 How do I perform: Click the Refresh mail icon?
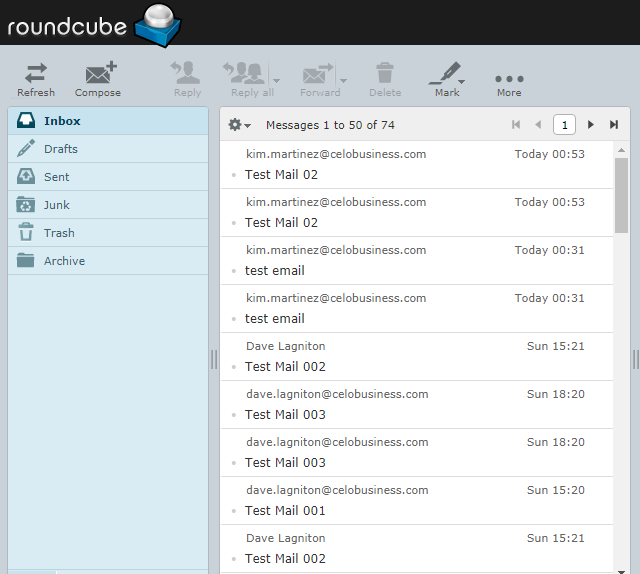click(x=36, y=80)
